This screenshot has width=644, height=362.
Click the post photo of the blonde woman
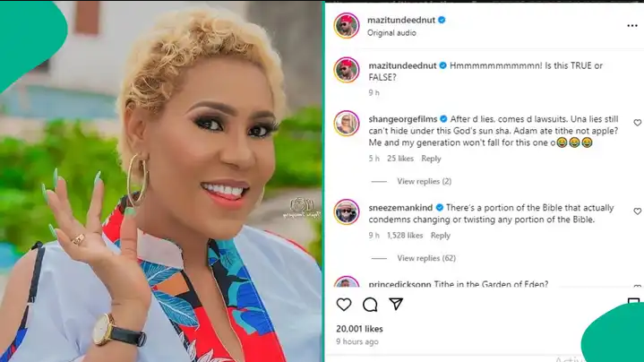pyautogui.click(x=161, y=181)
